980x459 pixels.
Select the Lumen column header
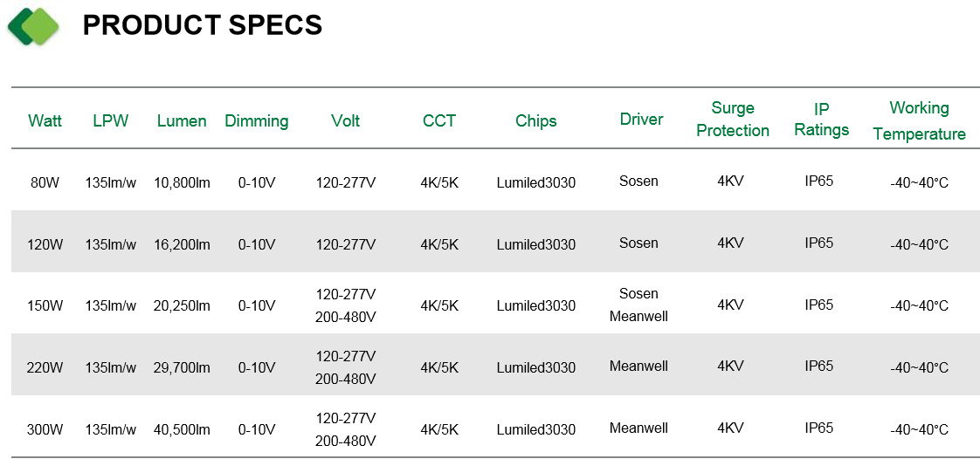coord(182,120)
